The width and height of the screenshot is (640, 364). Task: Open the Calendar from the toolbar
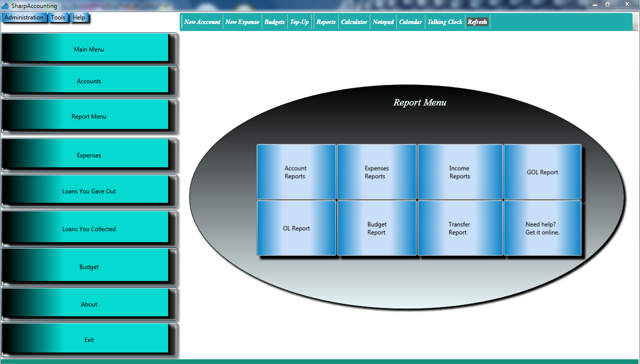[411, 22]
